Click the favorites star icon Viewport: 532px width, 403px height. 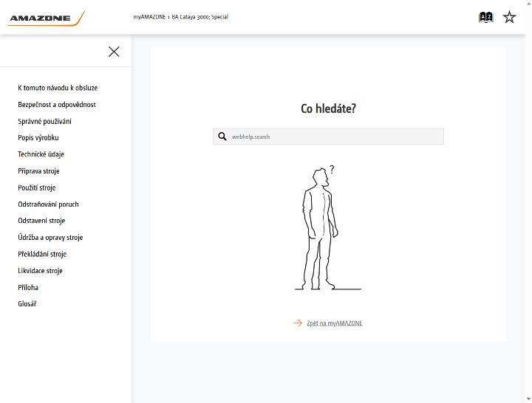click(x=509, y=17)
